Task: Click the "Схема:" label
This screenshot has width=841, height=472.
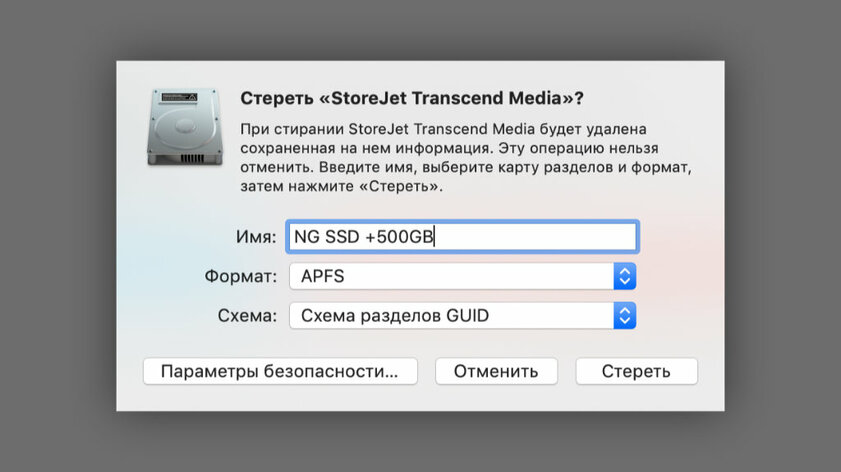Action: [x=246, y=316]
